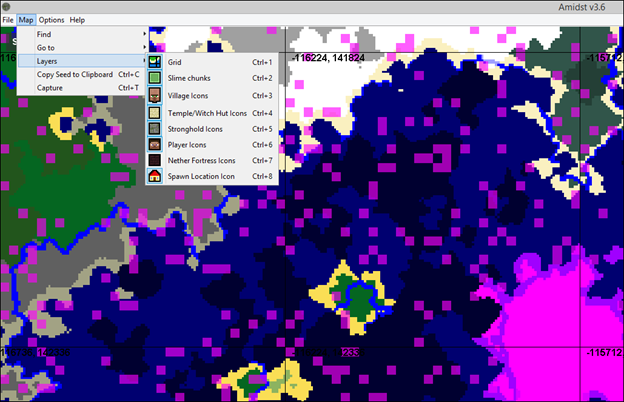Click the 116736, 142336 coordinate label

(x=35, y=352)
